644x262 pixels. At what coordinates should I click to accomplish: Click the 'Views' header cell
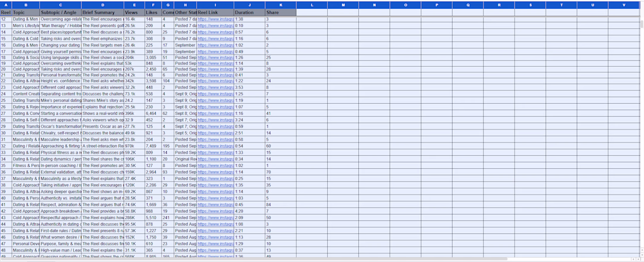(x=134, y=13)
